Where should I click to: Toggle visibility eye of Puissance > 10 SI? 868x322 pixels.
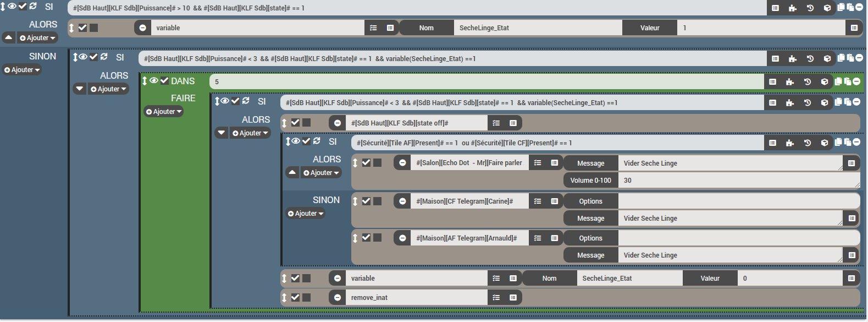click(x=12, y=6)
